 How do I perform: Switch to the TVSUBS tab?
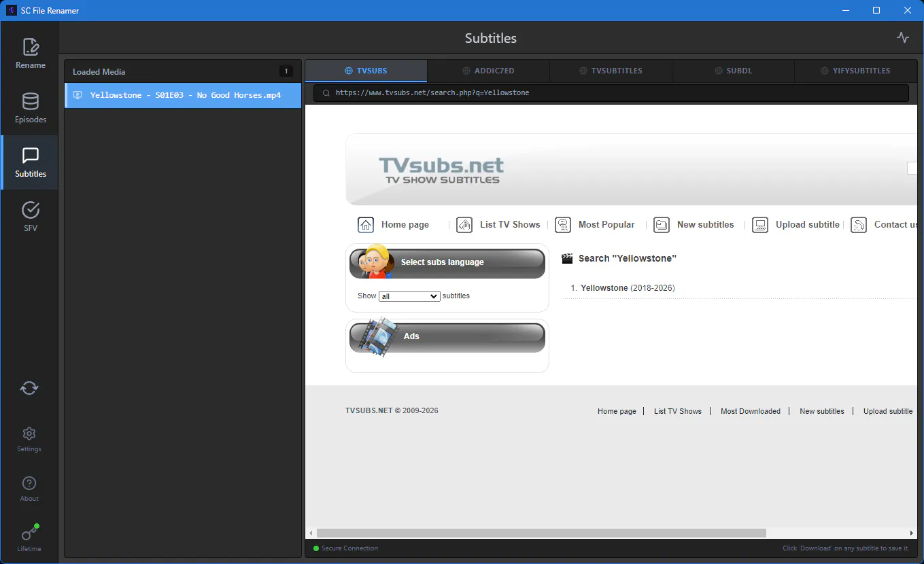pyautogui.click(x=366, y=71)
